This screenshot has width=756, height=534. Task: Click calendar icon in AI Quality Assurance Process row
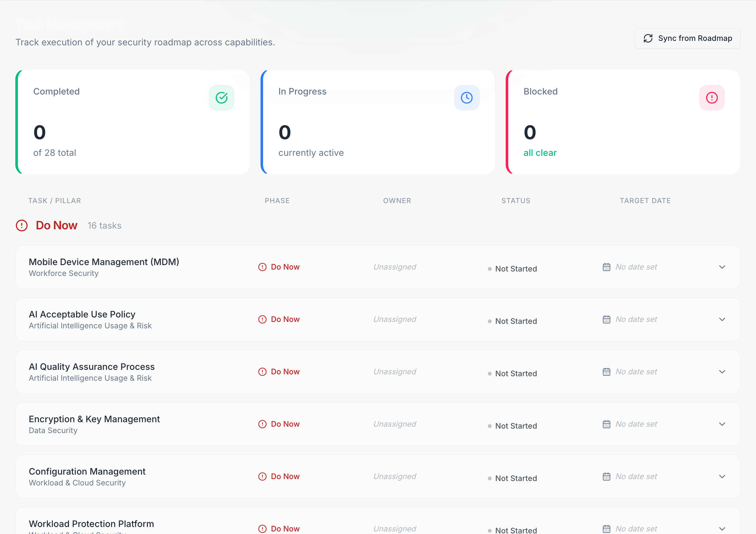pos(606,372)
